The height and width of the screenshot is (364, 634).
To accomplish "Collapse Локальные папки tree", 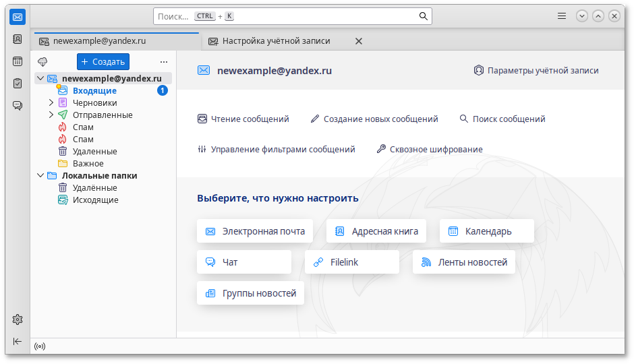I will pyautogui.click(x=40, y=175).
